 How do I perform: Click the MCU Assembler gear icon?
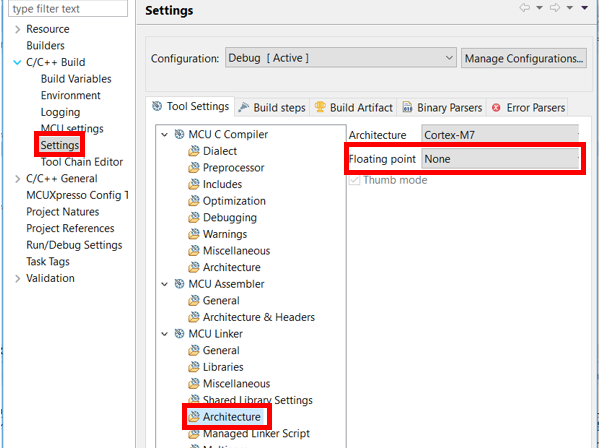pos(179,284)
